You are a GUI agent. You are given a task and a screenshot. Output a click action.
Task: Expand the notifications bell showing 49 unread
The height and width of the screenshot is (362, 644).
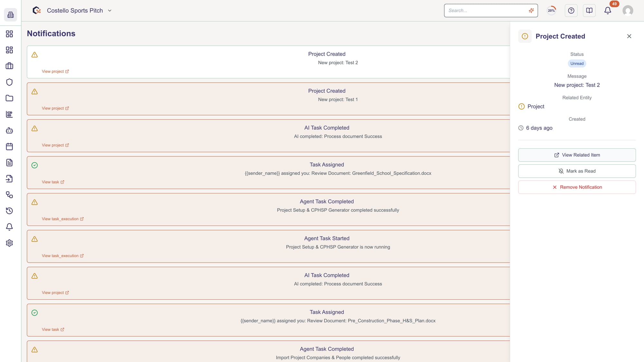[x=608, y=10]
